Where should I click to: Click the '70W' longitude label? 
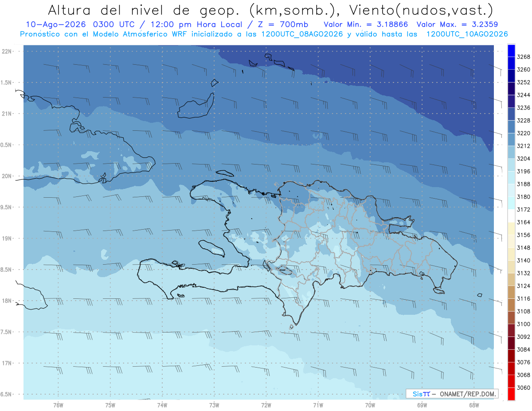tap(370, 405)
